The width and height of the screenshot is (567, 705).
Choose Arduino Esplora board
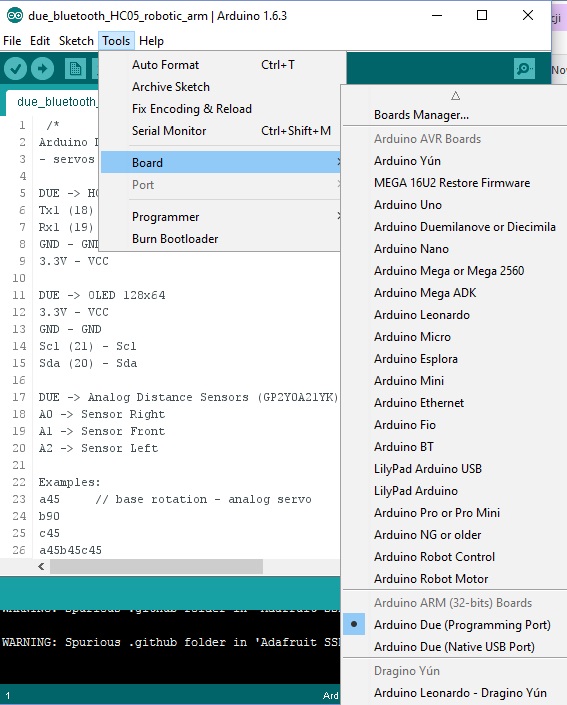(455, 359)
